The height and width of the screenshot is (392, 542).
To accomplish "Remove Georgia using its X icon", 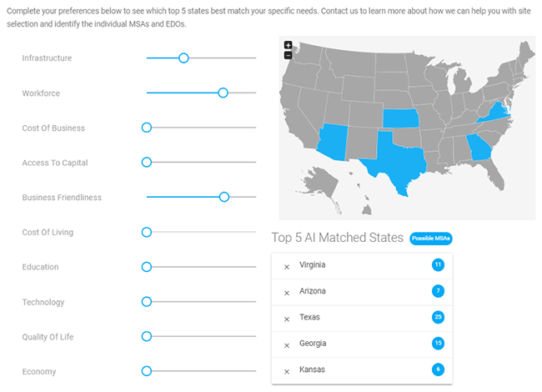I will click(x=287, y=345).
